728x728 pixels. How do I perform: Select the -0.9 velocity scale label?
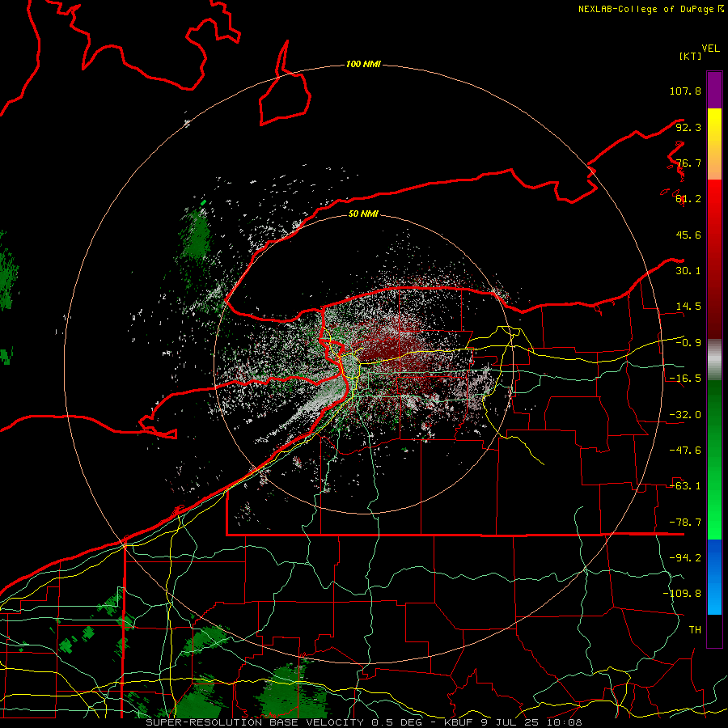point(688,343)
